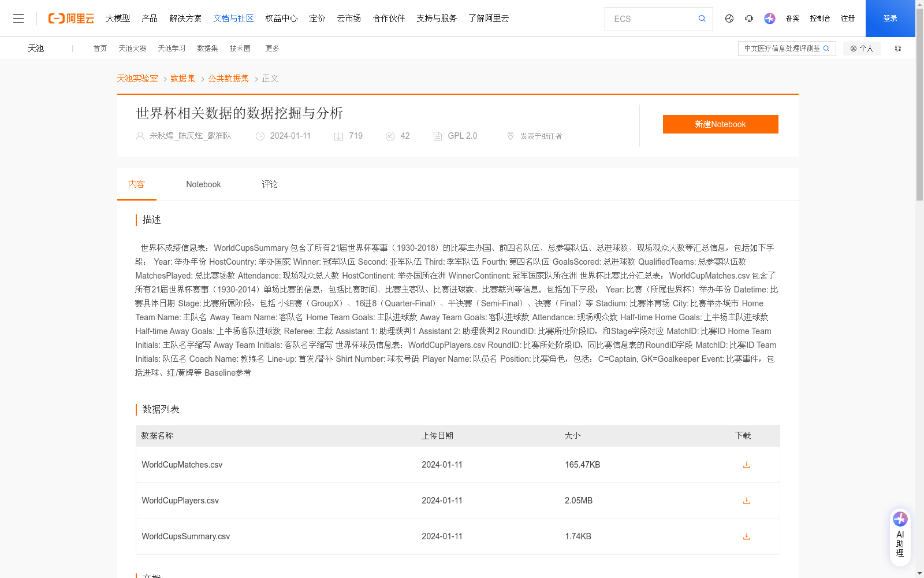Click the ECS search magnifier icon
This screenshot has height=578, width=924.
(x=702, y=18)
